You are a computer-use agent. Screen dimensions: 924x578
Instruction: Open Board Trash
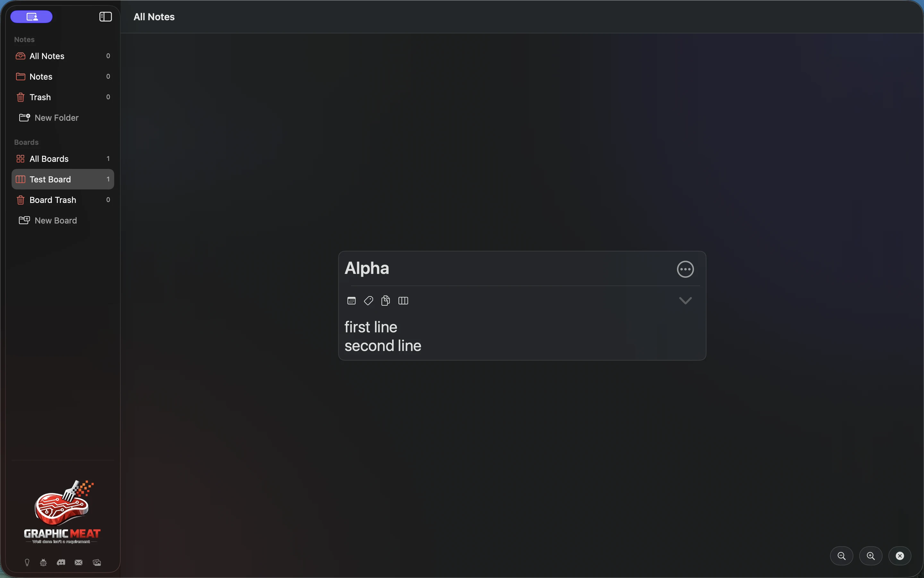63,200
